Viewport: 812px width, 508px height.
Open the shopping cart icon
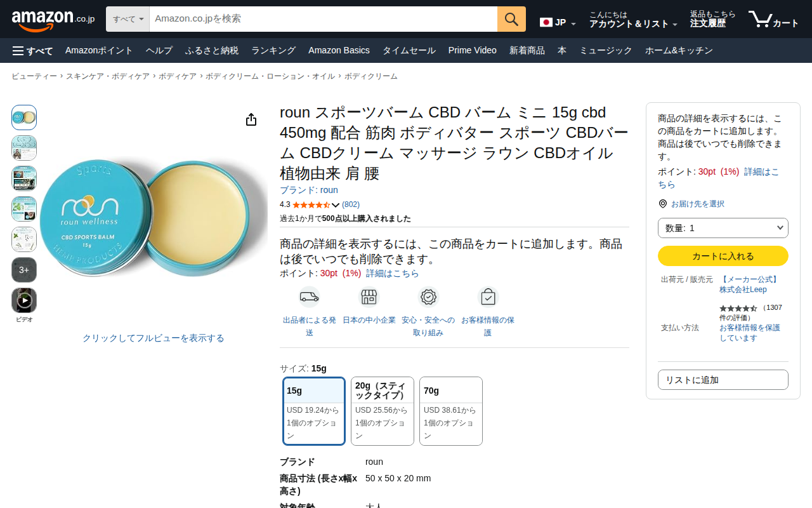click(773, 20)
